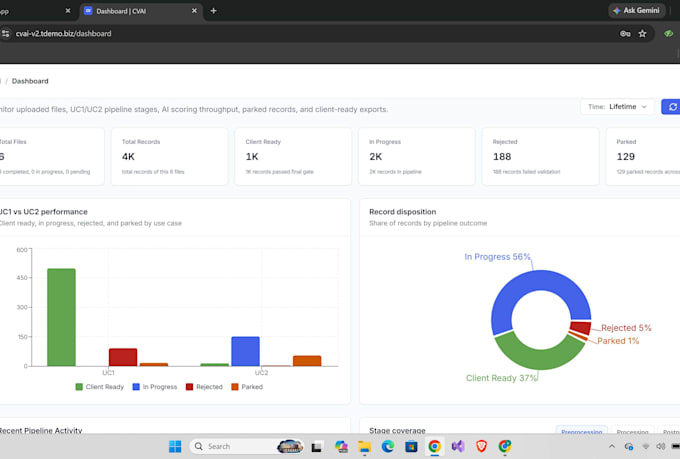This screenshot has width=680, height=459.
Task: Click the 'Client Ready 37%' donut label
Action: click(501, 378)
